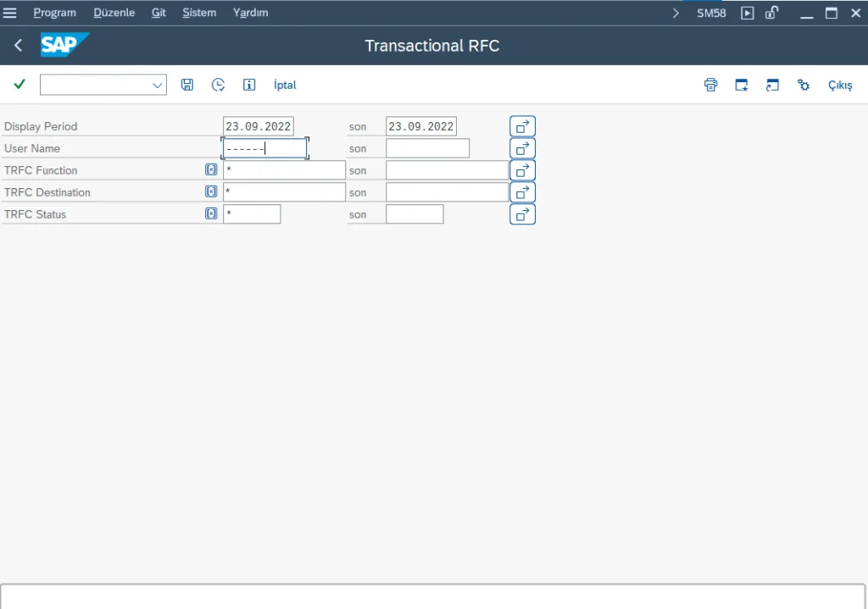Click the User Name to field
Viewport: 868px width, 609px height.
pos(427,148)
